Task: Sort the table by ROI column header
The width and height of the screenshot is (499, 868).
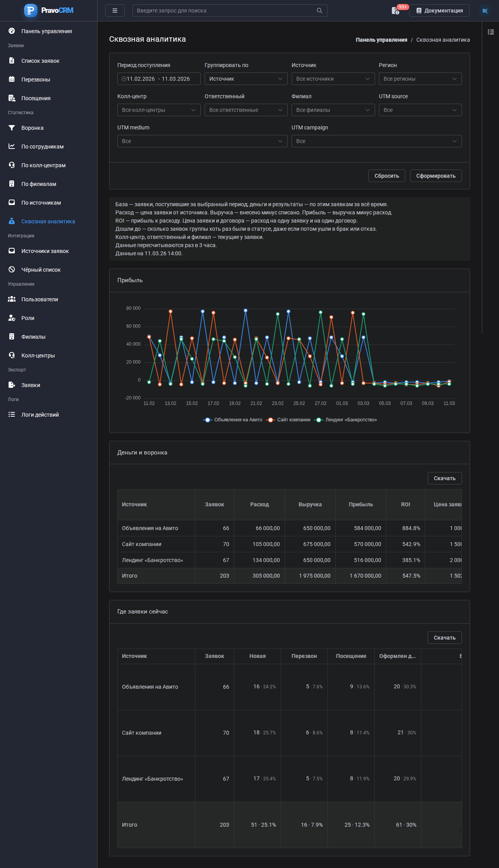Action: point(405,504)
